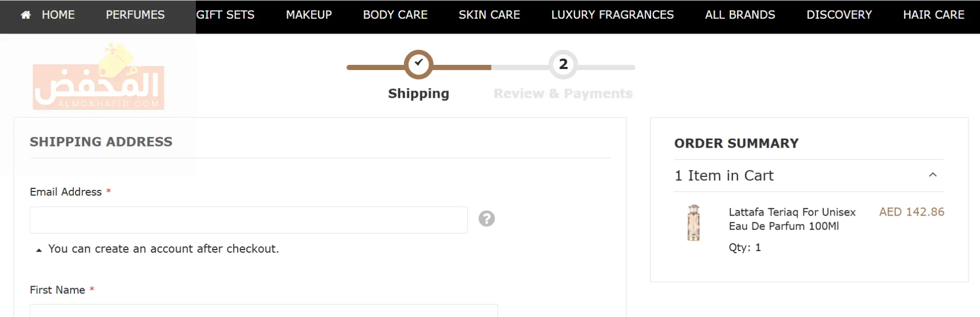
Task: Open the Discovery menu item
Action: (x=839, y=15)
